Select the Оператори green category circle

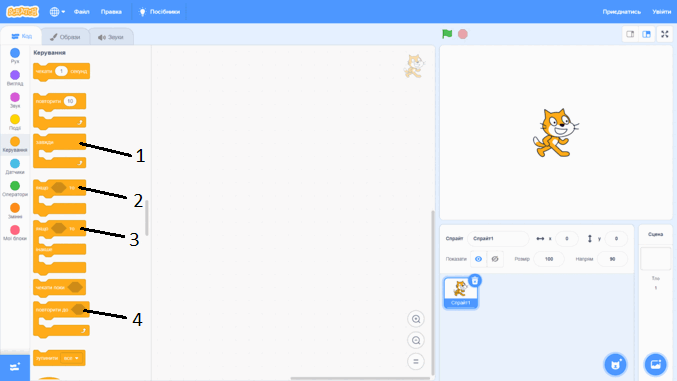click(x=15, y=186)
